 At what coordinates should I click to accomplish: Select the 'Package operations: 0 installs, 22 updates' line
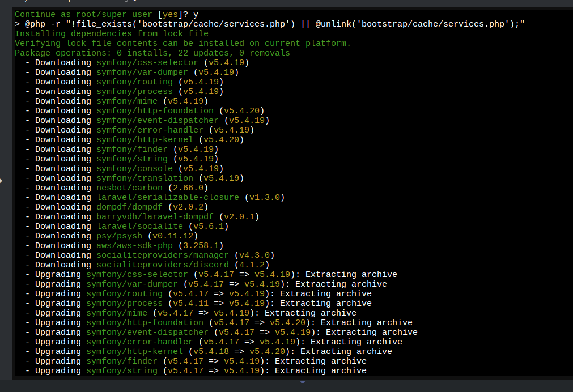[x=152, y=53]
